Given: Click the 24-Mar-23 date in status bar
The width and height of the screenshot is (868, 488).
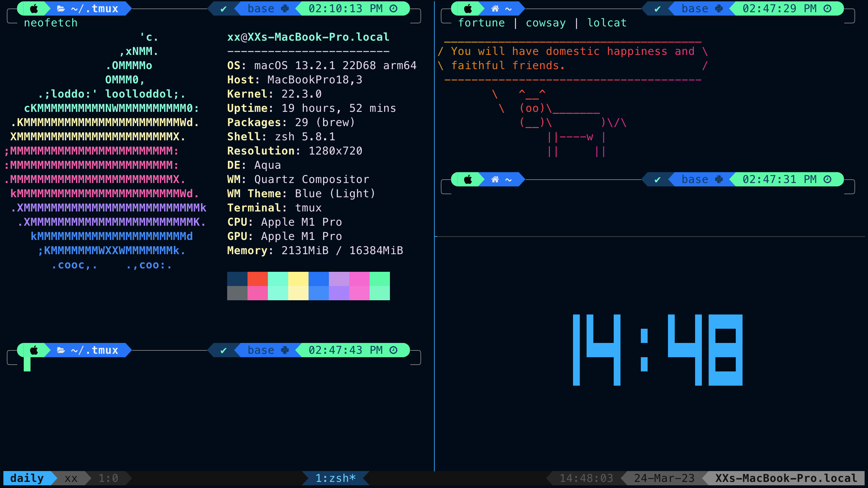Looking at the screenshot, I should click(664, 478).
